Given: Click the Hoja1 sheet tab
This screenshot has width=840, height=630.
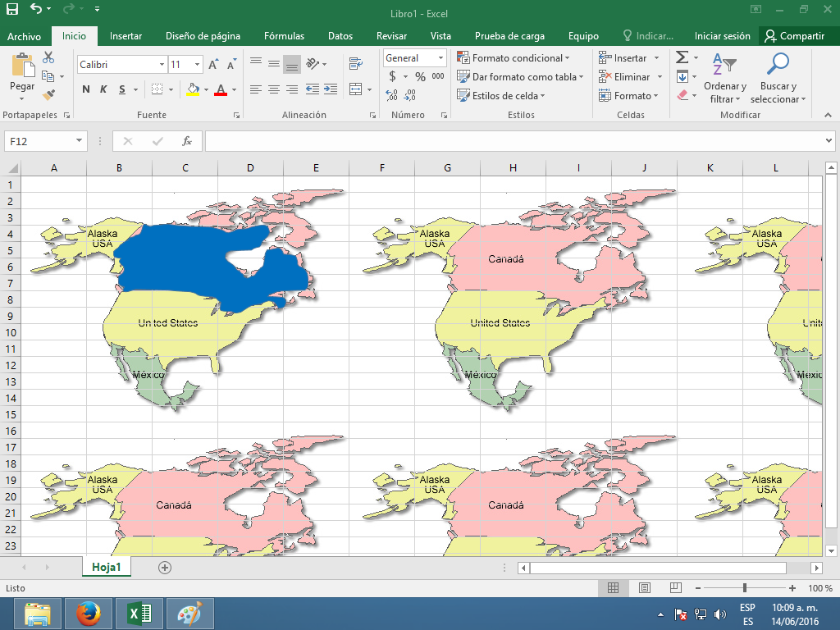Looking at the screenshot, I should click(106, 566).
